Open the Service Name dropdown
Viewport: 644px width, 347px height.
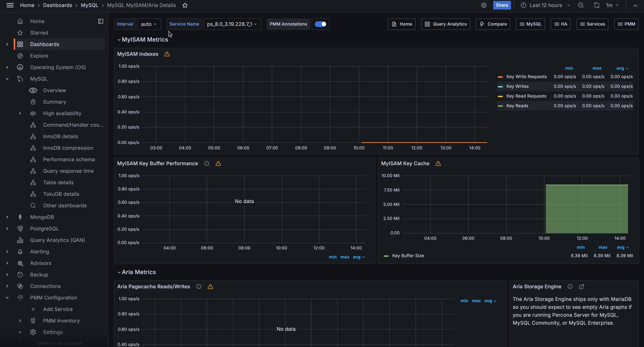pyautogui.click(x=232, y=24)
